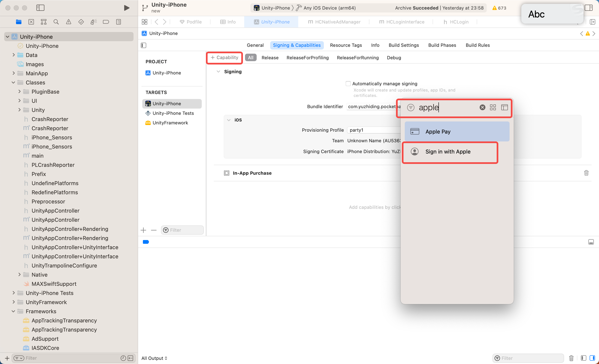Collapse the Classes folder
Viewport: 599px width, 364px height.
click(x=13, y=82)
